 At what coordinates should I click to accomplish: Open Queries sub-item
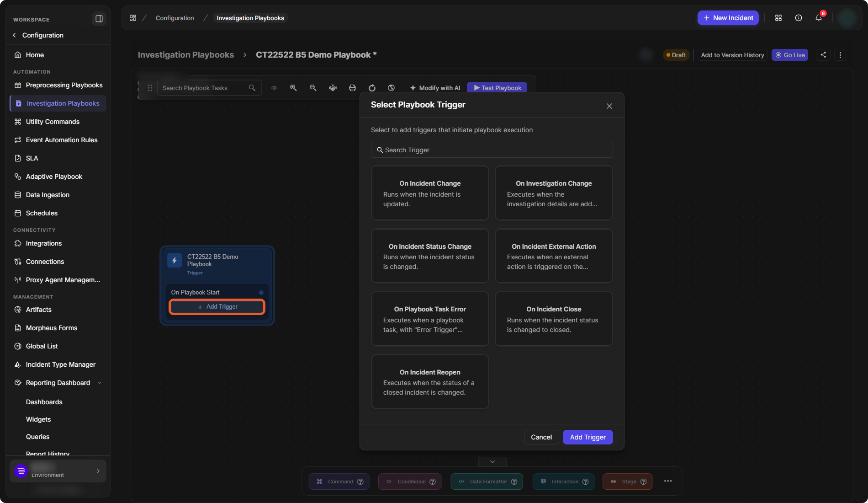point(37,437)
